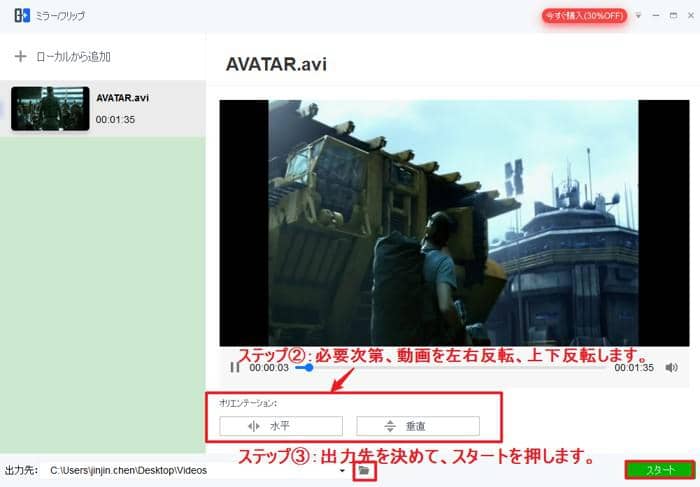
Task: Click the AVATAR.avi heading above the preview
Action: pos(276,64)
